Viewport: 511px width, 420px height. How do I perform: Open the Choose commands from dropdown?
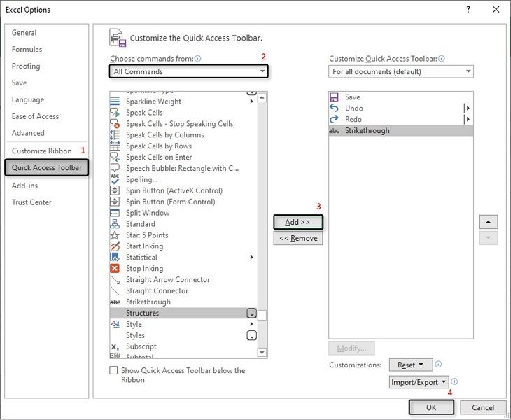pyautogui.click(x=189, y=71)
